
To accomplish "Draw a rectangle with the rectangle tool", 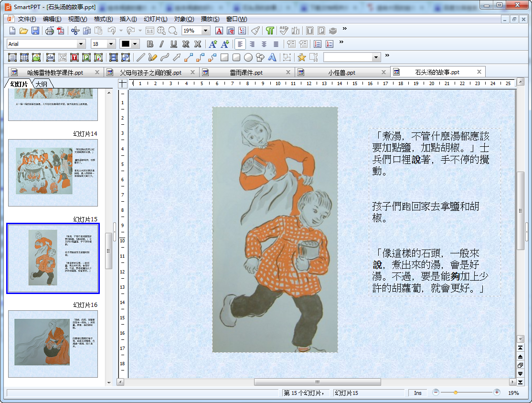I will pyautogui.click(x=224, y=57).
